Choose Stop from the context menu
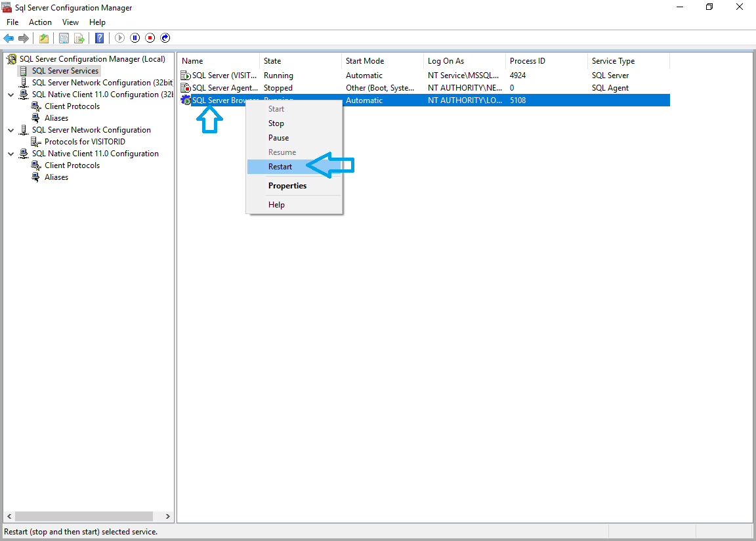The image size is (756, 541). point(276,123)
